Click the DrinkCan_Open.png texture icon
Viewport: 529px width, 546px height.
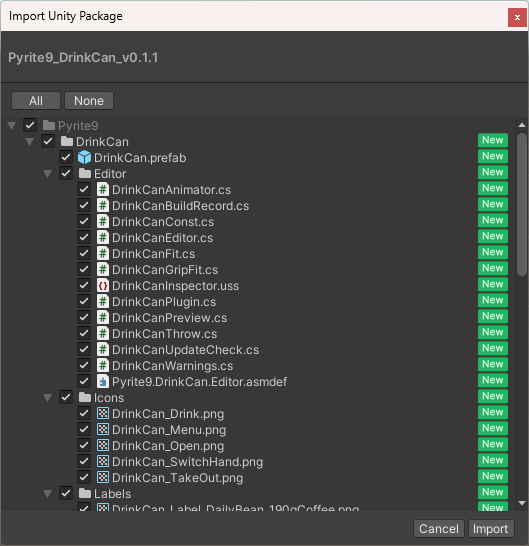[x=103, y=445]
